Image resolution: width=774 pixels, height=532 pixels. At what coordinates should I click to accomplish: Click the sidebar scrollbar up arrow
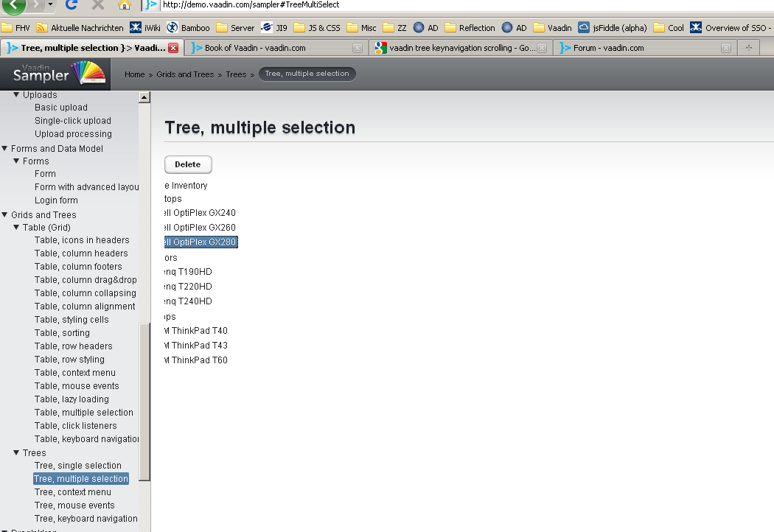click(x=144, y=97)
